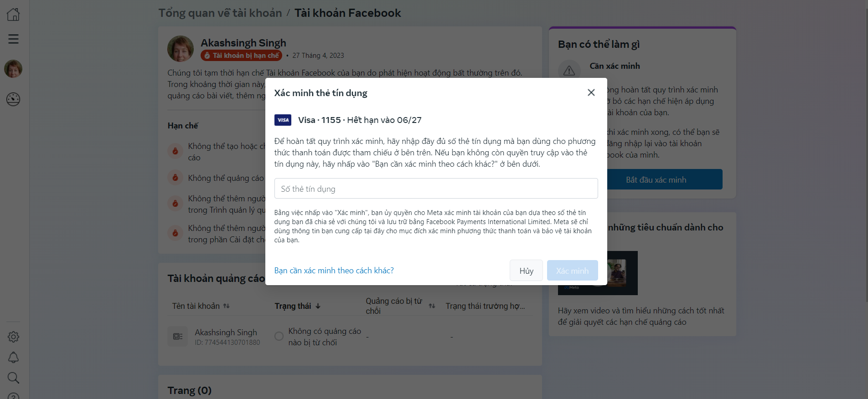
Task: Click Akashsingh Singh profile photo in header
Action: 181,49
